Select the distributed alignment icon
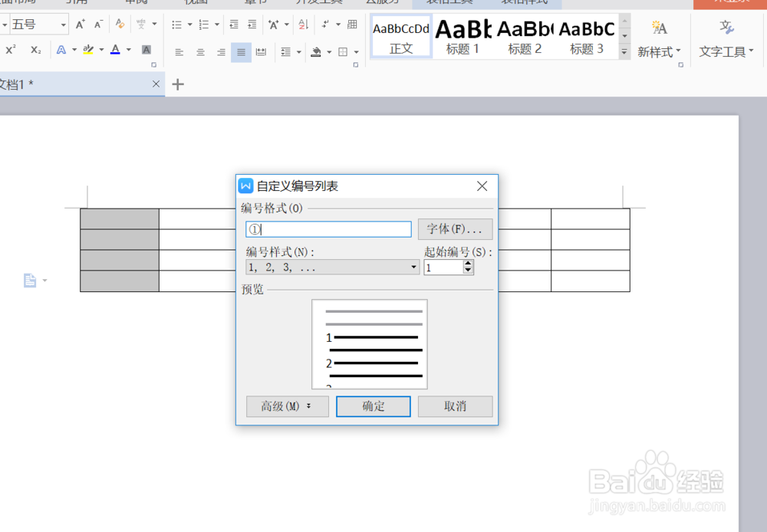This screenshot has width=767, height=532. (x=261, y=52)
